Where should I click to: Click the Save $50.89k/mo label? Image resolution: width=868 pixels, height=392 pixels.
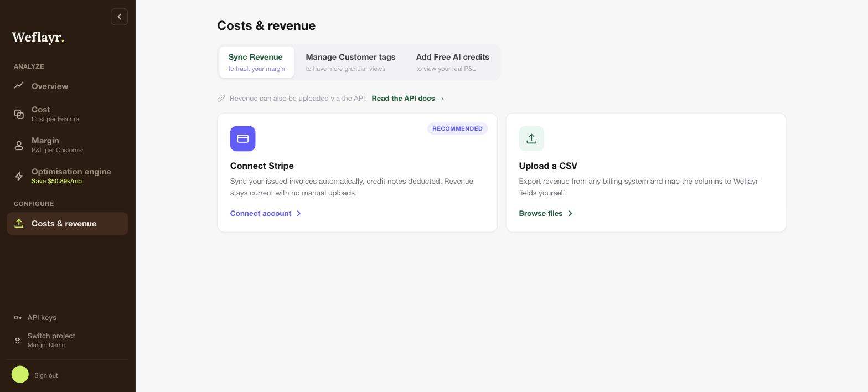pyautogui.click(x=56, y=181)
